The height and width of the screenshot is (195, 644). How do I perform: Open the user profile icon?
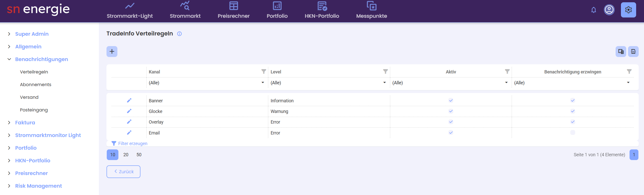click(609, 10)
